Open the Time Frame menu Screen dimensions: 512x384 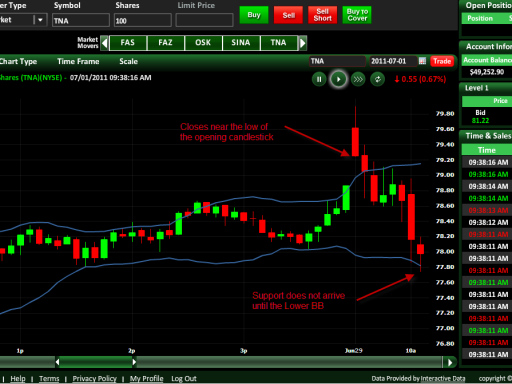[78, 61]
